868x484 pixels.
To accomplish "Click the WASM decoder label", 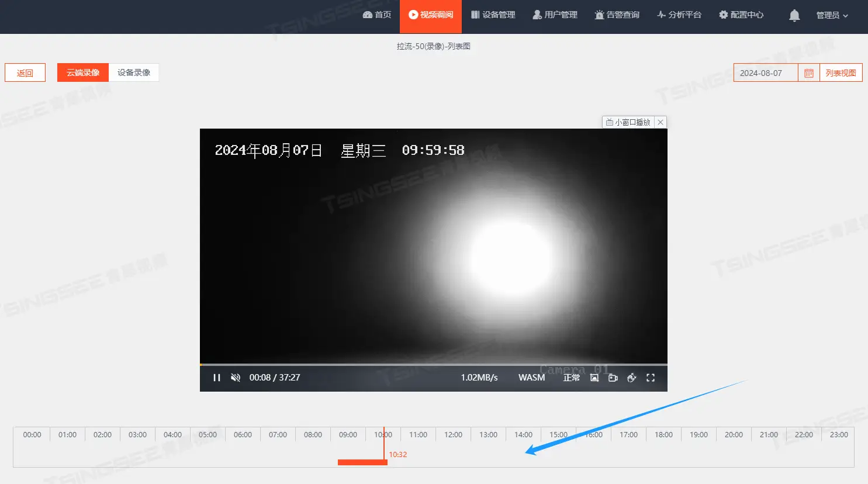I will tap(532, 378).
